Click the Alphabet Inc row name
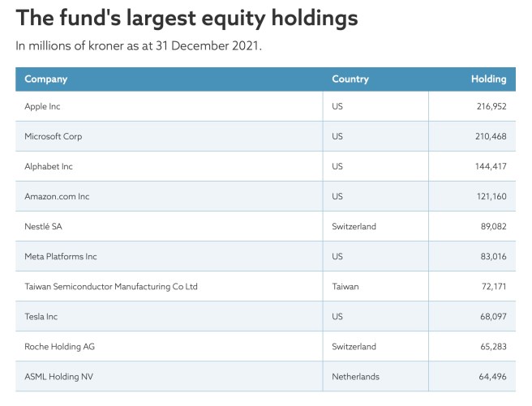The height and width of the screenshot is (406, 532). 49,166
